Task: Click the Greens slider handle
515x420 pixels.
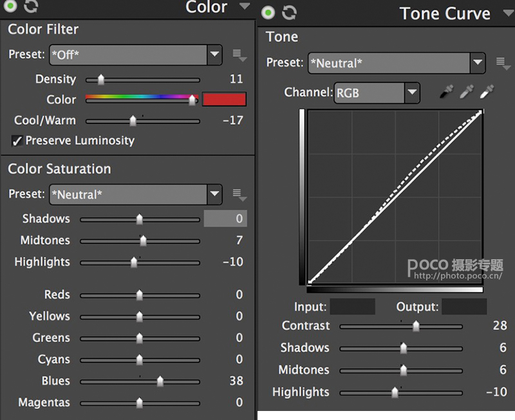Action: [139, 338]
